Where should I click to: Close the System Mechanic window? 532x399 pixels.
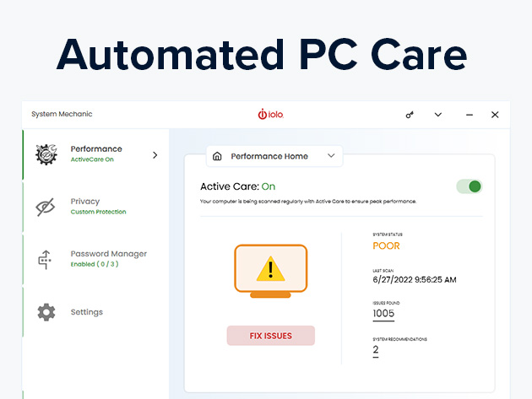pyautogui.click(x=495, y=115)
